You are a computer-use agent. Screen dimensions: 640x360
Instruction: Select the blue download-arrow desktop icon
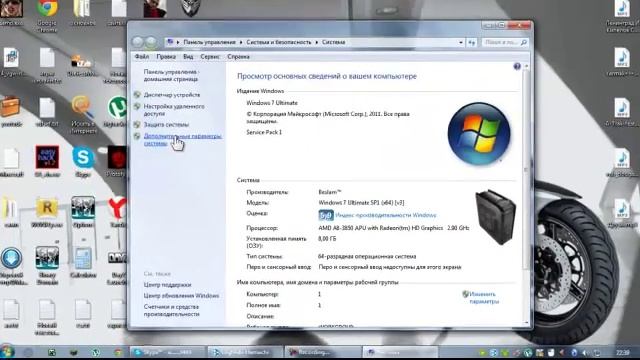coord(11,266)
